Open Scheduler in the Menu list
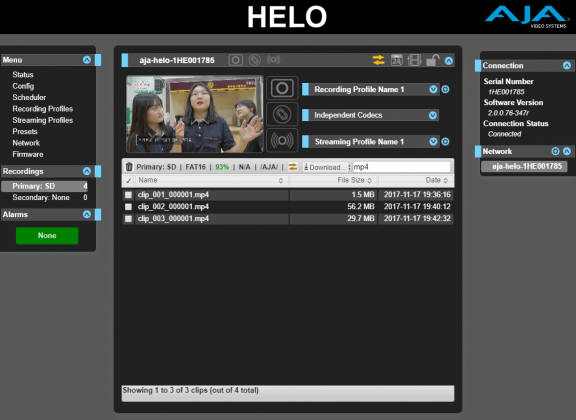This screenshot has width=576, height=420. (x=29, y=97)
